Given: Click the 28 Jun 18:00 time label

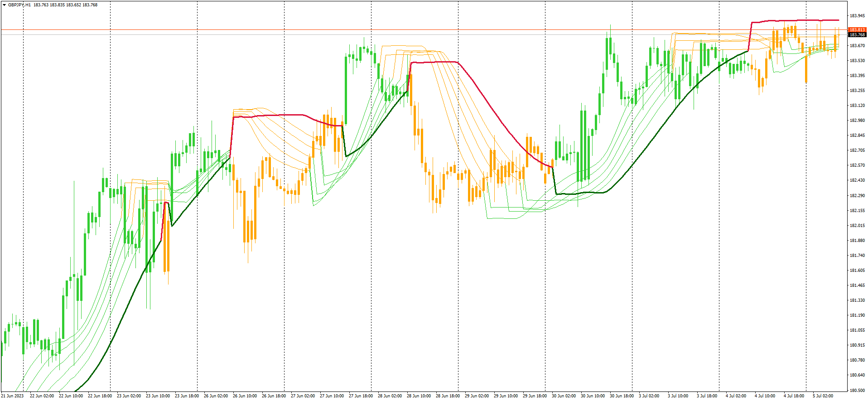Looking at the screenshot, I should coord(448,396).
